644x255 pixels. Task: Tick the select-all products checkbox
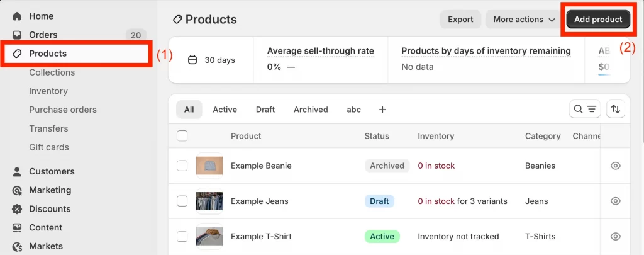(x=182, y=135)
